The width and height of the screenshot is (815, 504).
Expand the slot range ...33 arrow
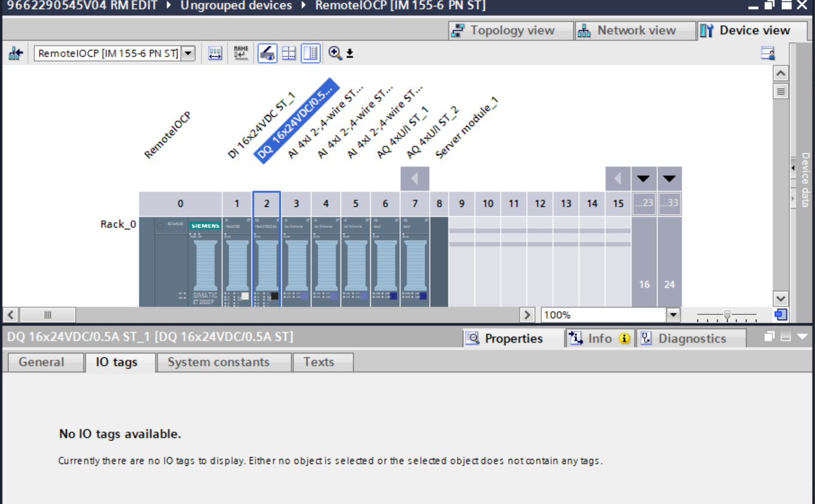point(669,179)
